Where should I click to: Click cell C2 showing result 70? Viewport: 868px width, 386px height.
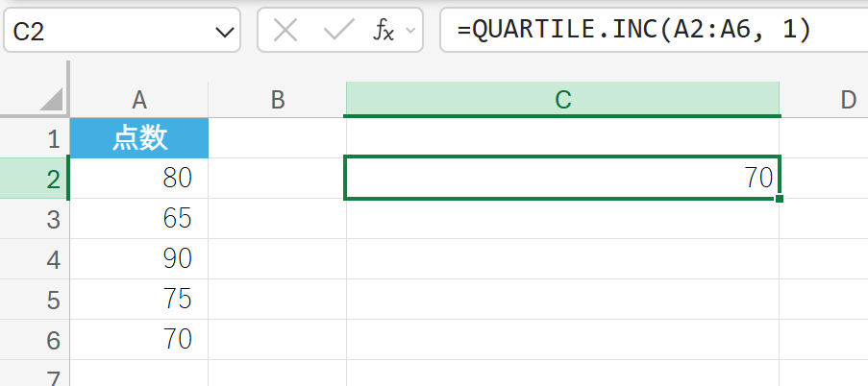562,179
